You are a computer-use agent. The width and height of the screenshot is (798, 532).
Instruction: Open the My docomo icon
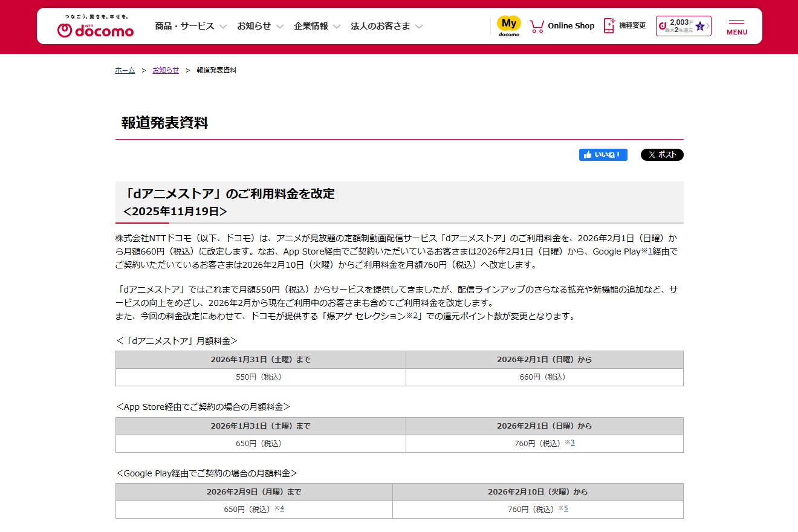[x=509, y=26]
